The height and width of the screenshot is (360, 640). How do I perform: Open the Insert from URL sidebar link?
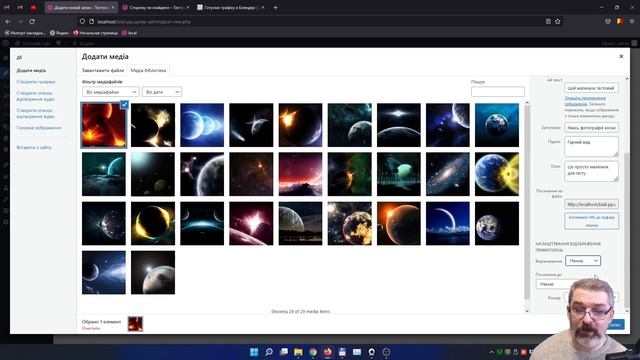[x=34, y=147]
